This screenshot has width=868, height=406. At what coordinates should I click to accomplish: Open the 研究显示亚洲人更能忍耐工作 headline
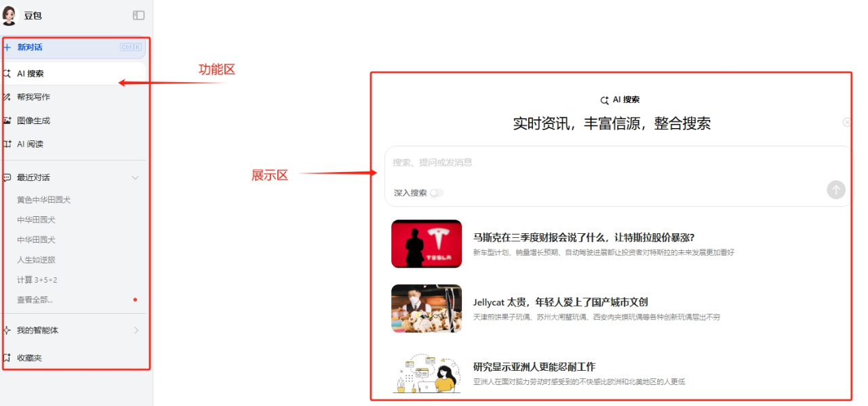534,367
